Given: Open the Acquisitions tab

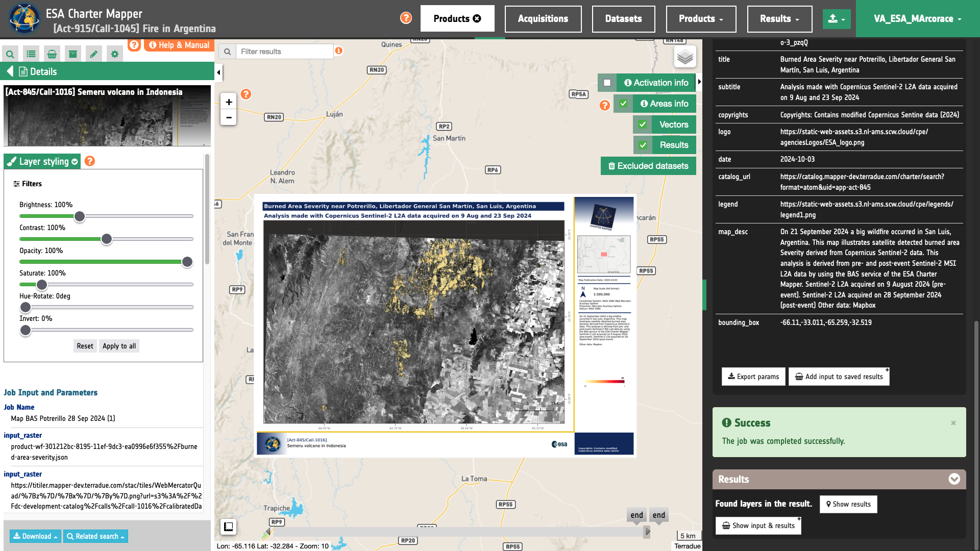Looking at the screenshot, I should [543, 19].
